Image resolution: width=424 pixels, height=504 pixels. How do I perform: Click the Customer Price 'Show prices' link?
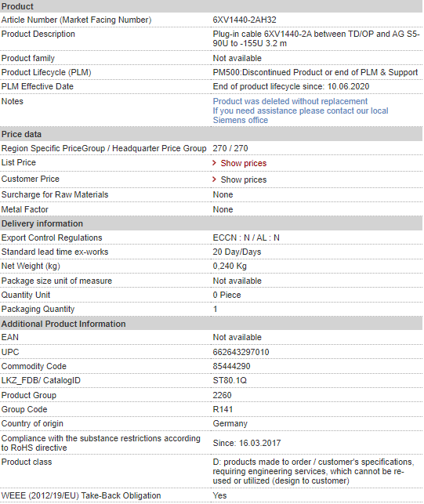[243, 179]
